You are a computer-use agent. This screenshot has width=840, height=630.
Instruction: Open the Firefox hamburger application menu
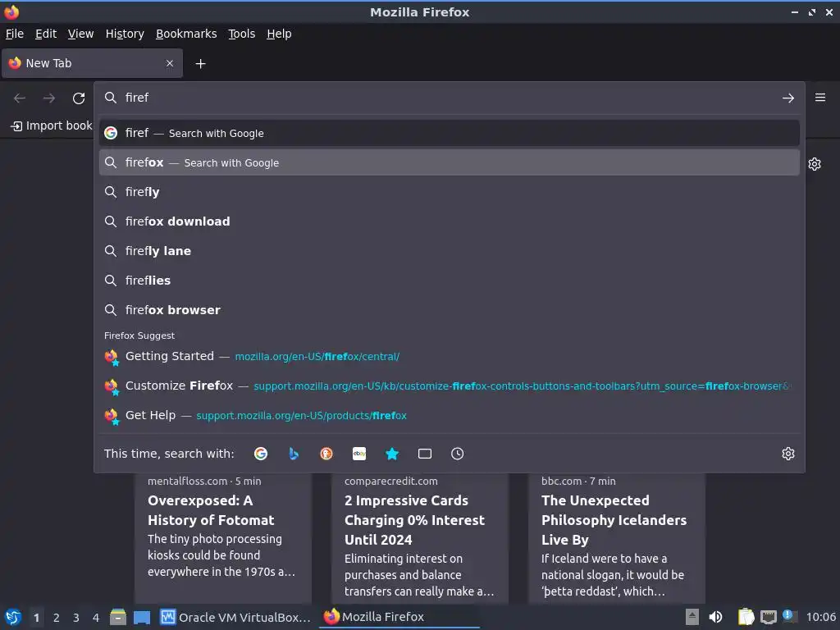[820, 98]
